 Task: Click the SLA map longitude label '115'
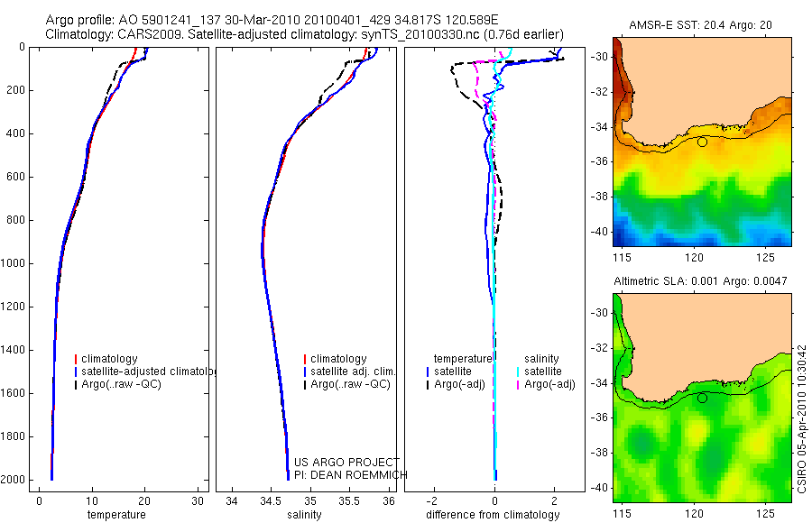click(x=622, y=514)
